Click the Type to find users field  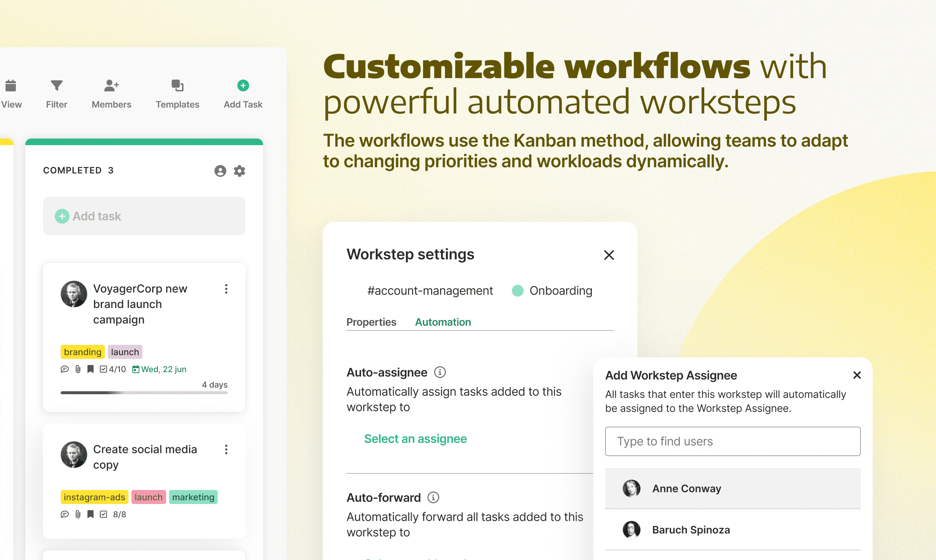(733, 441)
